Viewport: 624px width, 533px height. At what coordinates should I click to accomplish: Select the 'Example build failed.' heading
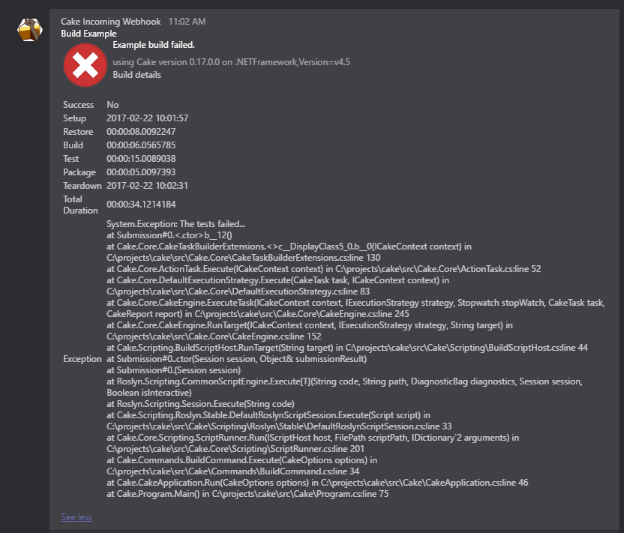click(153, 46)
